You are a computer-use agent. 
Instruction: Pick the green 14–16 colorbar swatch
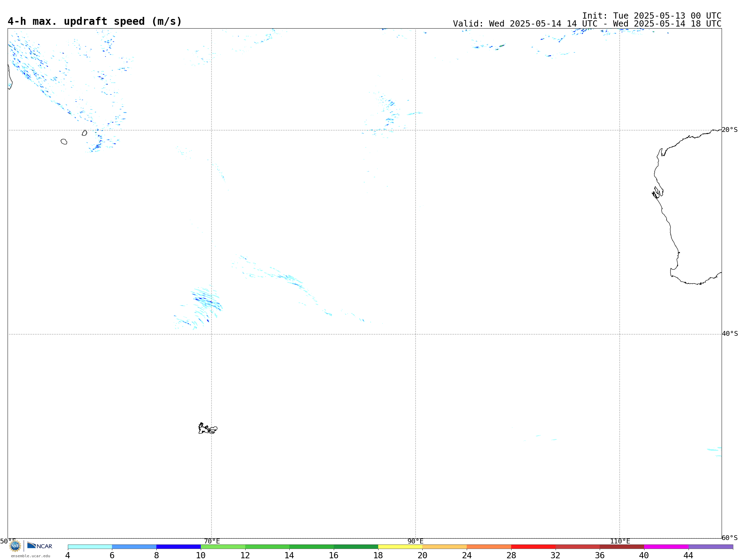(312, 547)
